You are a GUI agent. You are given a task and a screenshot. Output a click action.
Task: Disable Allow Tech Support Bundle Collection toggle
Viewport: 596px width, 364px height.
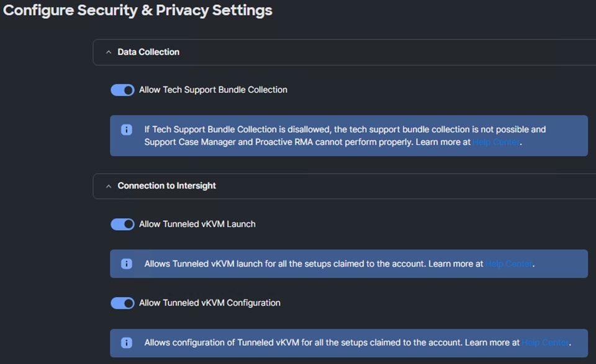coord(122,90)
